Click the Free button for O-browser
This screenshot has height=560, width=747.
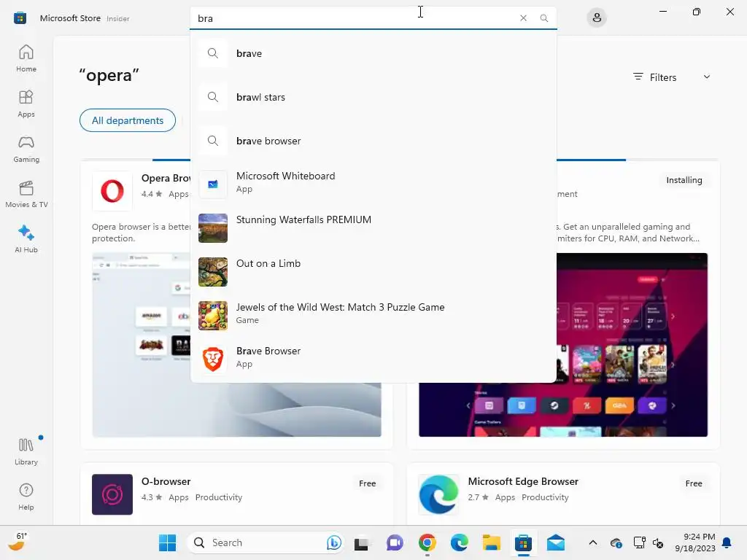click(368, 483)
